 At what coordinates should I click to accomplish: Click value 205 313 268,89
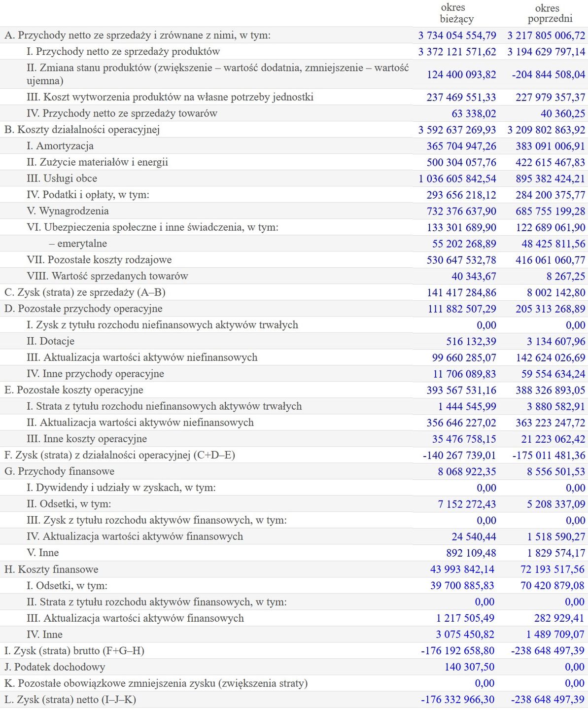coord(551,309)
